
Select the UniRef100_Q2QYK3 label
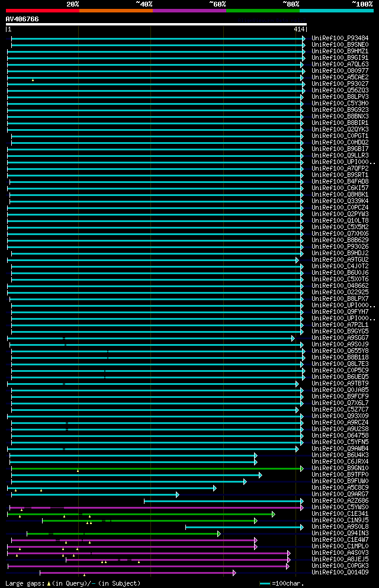click(340, 129)
